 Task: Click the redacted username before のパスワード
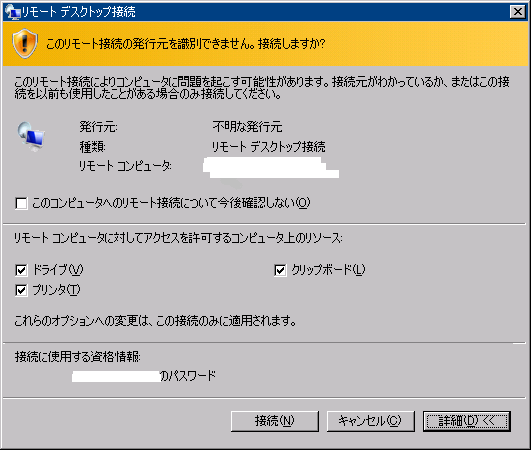(x=116, y=376)
